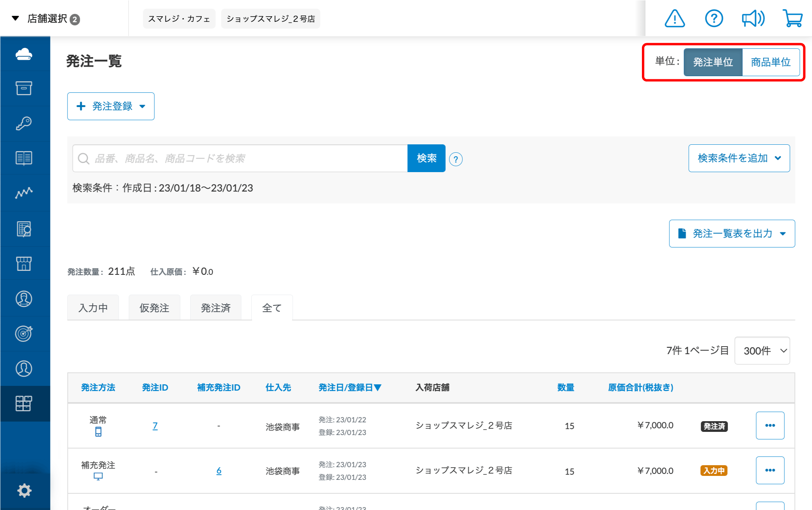Select 発注単位 unit toggle
The width and height of the screenshot is (812, 510).
pos(713,62)
